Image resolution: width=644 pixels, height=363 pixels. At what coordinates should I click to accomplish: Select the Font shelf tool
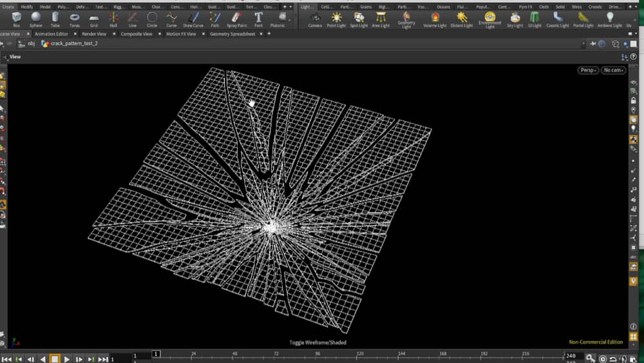pos(258,19)
